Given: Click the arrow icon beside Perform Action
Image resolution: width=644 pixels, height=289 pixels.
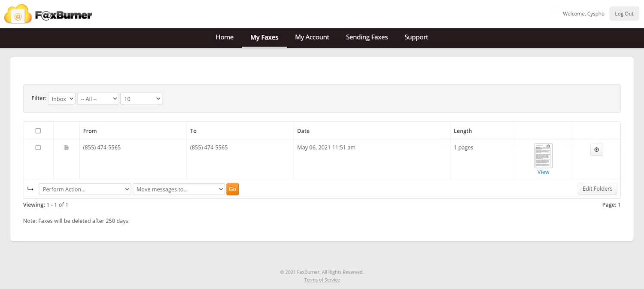Looking at the screenshot, I should (x=30, y=189).
